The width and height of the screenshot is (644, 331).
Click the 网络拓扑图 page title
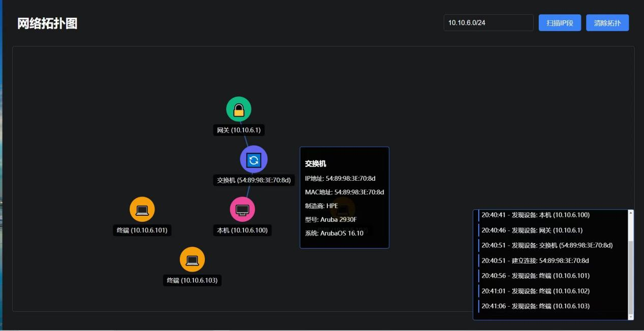click(x=47, y=23)
